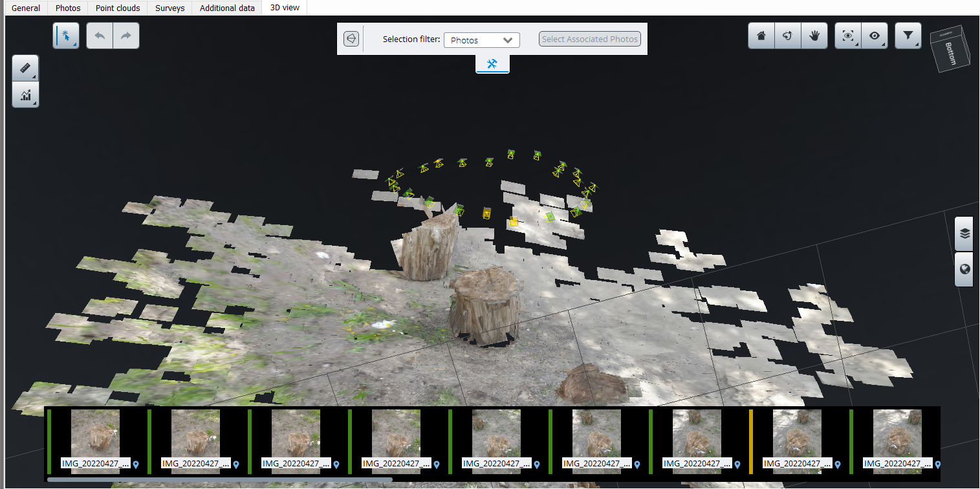Redo the last undone action
The height and width of the screenshot is (489, 980).
(126, 36)
